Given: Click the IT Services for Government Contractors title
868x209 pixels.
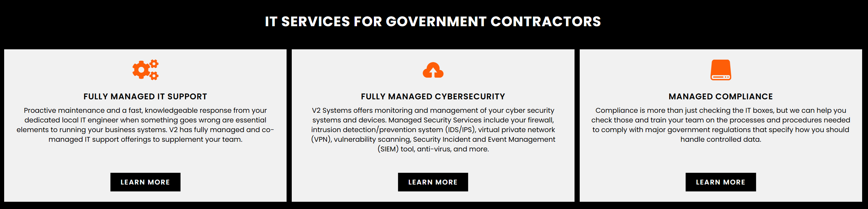Looking at the screenshot, I should point(433,21).
